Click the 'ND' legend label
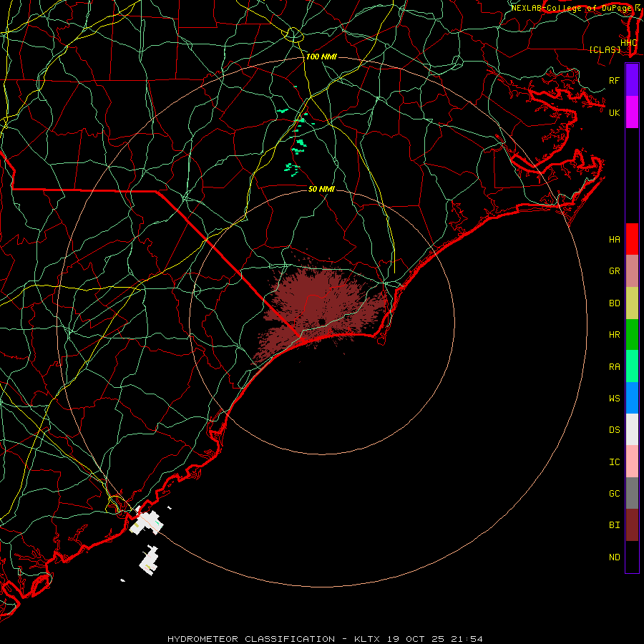The height and width of the screenshot is (644, 644). (x=614, y=557)
